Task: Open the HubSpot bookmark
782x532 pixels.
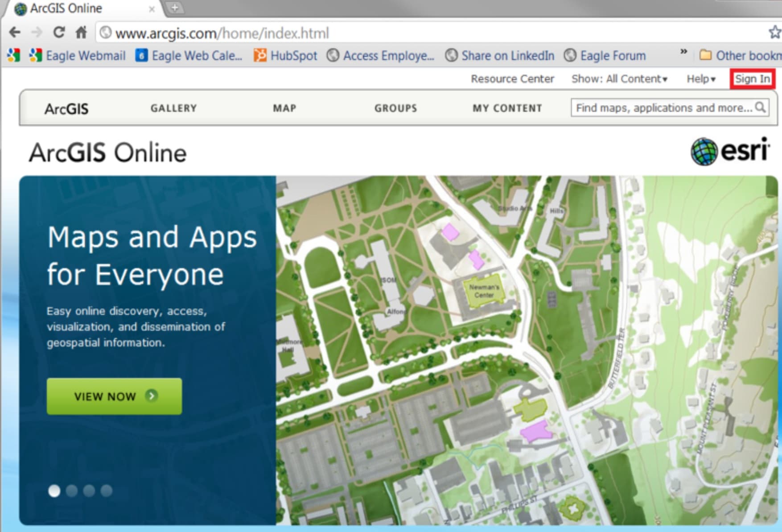Action: tap(285, 56)
